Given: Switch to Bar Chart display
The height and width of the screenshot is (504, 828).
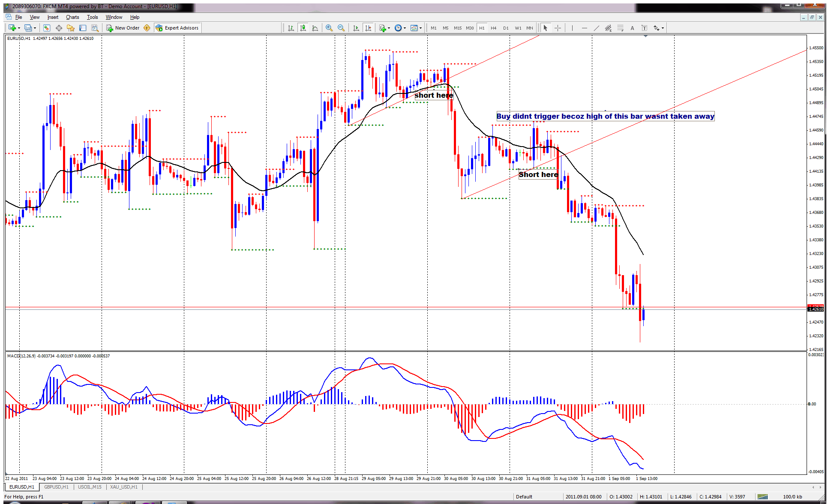Looking at the screenshot, I should (291, 28).
